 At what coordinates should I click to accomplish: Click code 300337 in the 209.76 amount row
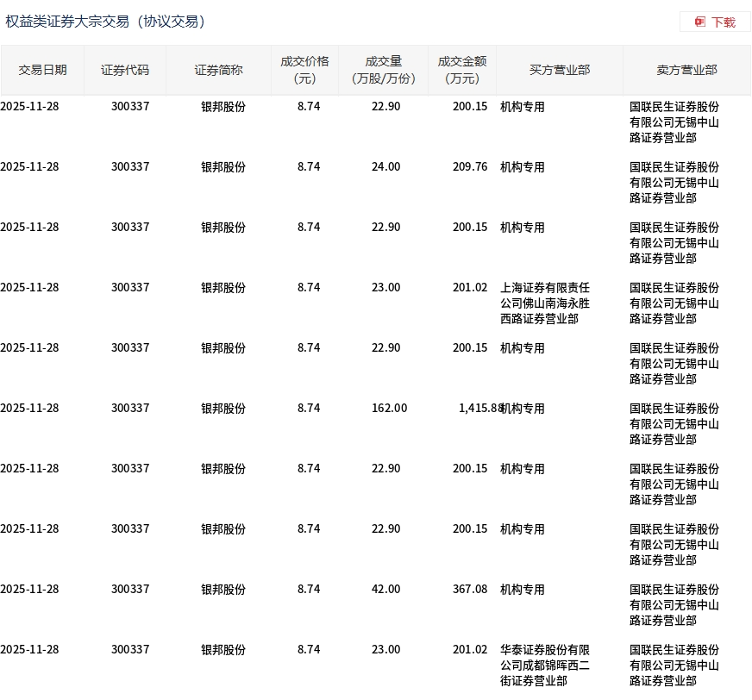point(130,167)
